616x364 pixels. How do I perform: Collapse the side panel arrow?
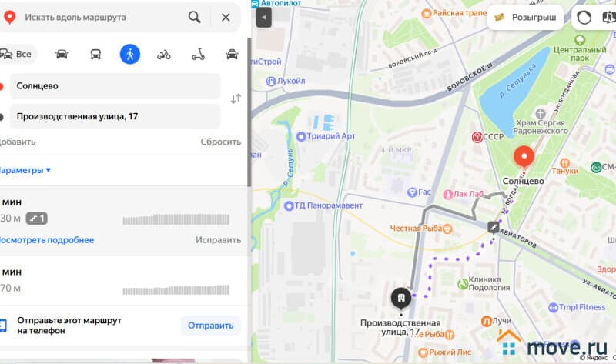click(264, 18)
